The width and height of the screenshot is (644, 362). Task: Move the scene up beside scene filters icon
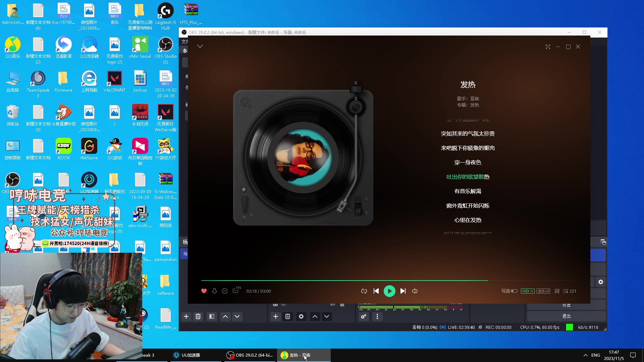point(225,316)
